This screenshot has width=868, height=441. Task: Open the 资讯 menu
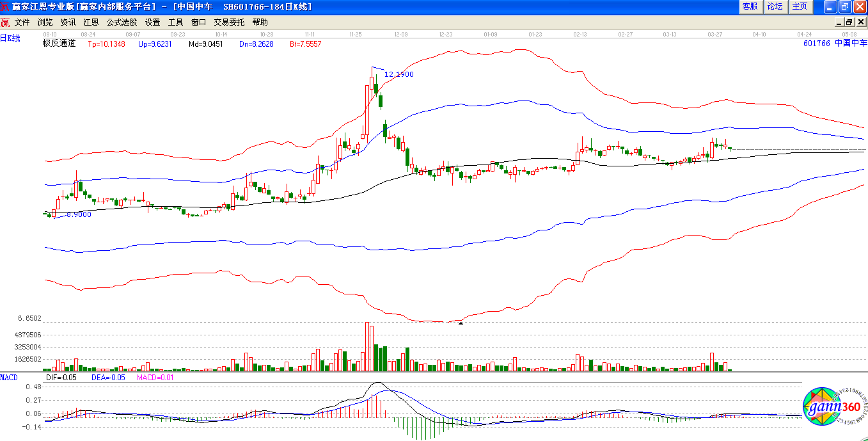coord(68,22)
